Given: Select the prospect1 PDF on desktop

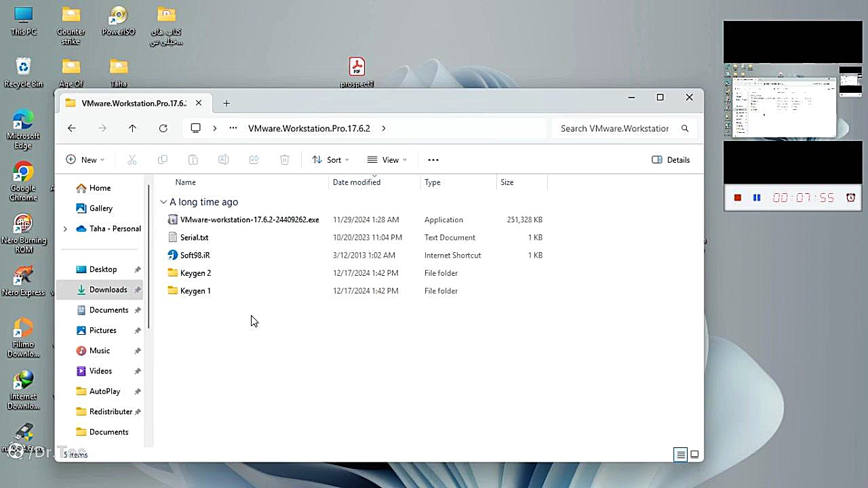Looking at the screenshot, I should click(357, 73).
